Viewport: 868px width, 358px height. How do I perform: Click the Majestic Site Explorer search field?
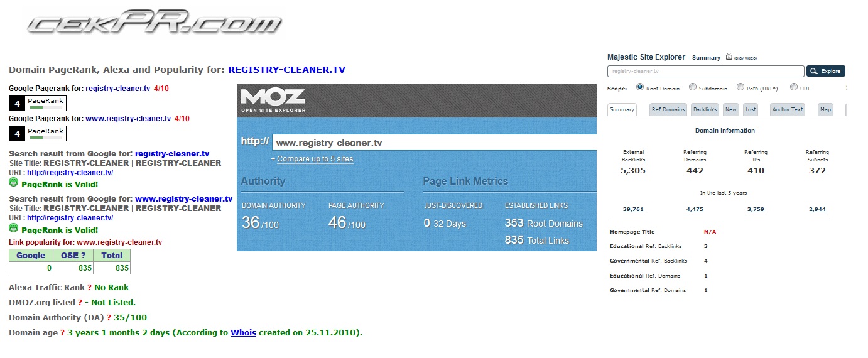click(706, 71)
